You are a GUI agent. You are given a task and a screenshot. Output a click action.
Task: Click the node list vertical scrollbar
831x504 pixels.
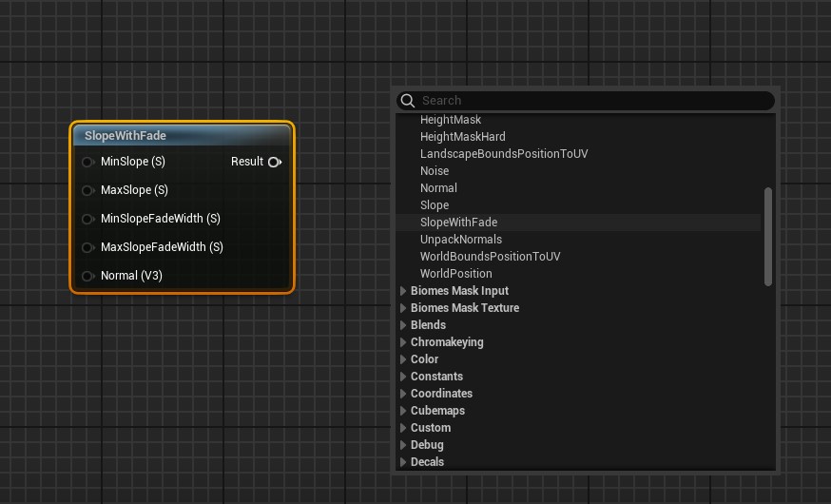(767, 236)
